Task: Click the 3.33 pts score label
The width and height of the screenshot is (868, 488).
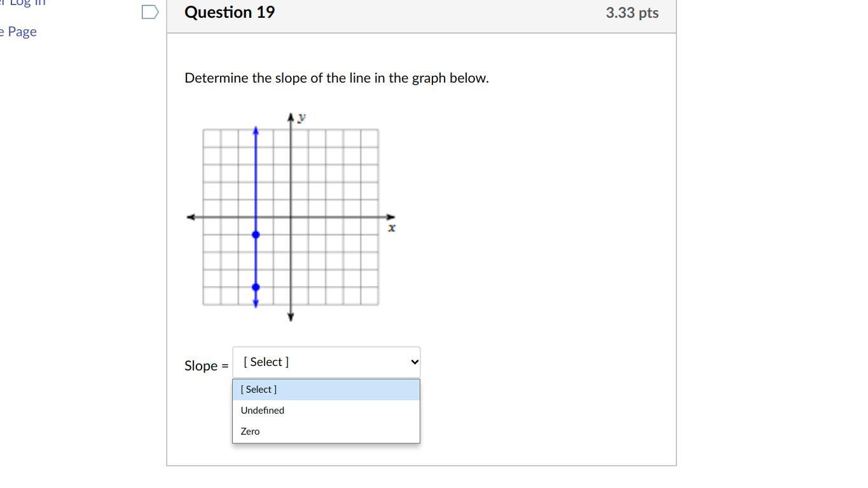Action: pos(632,13)
